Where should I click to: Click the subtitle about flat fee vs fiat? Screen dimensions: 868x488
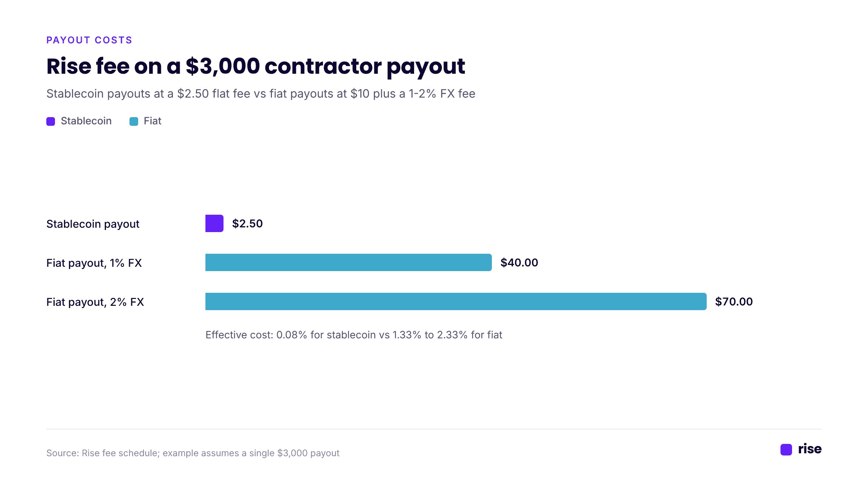point(261,94)
